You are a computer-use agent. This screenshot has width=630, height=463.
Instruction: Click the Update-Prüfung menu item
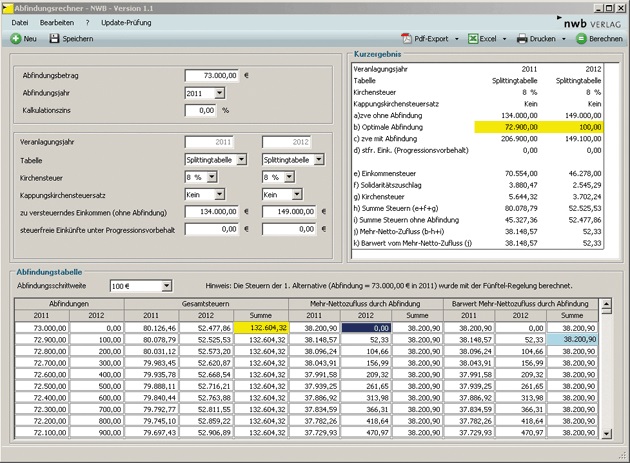coord(126,21)
